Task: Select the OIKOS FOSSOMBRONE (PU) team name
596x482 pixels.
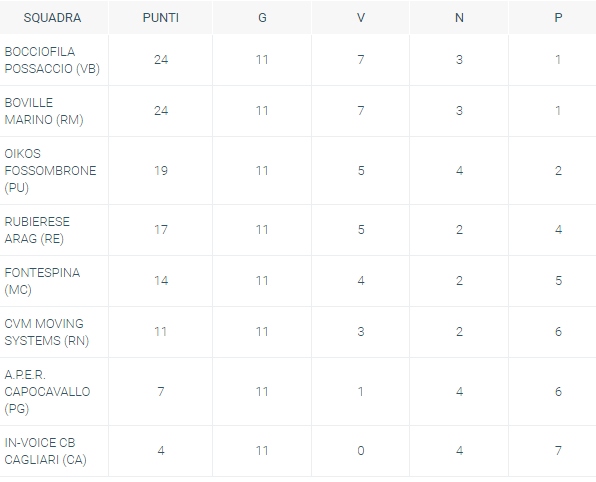Action: point(50,171)
